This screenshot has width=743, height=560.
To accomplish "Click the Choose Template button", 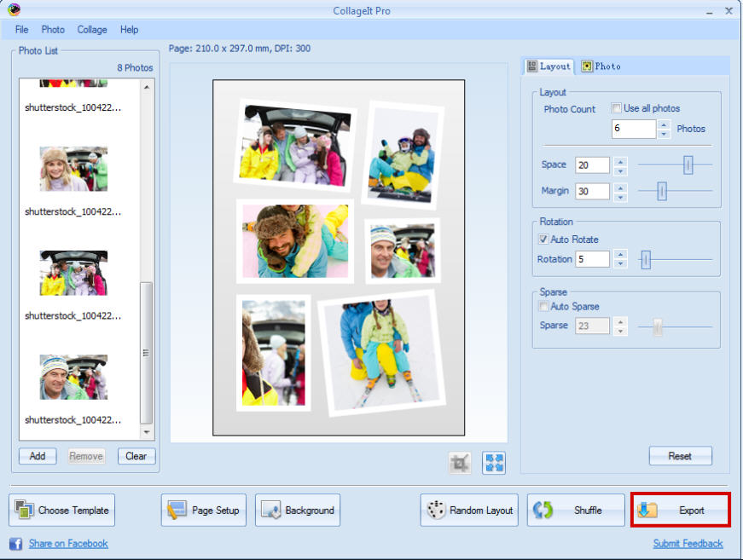I will (x=62, y=511).
